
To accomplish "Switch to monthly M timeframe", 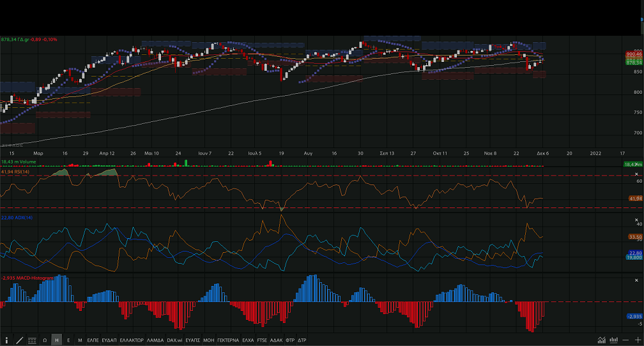I will pyautogui.click(x=80, y=340).
